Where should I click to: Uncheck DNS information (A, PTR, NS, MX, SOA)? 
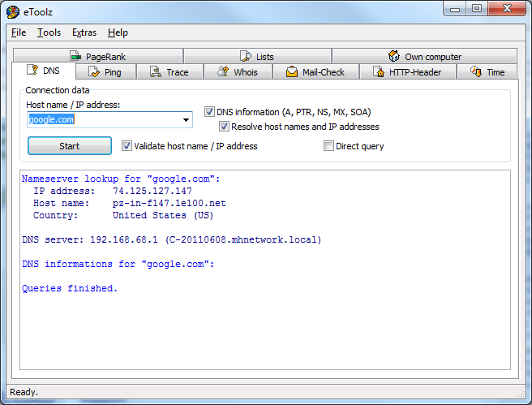[x=209, y=112]
